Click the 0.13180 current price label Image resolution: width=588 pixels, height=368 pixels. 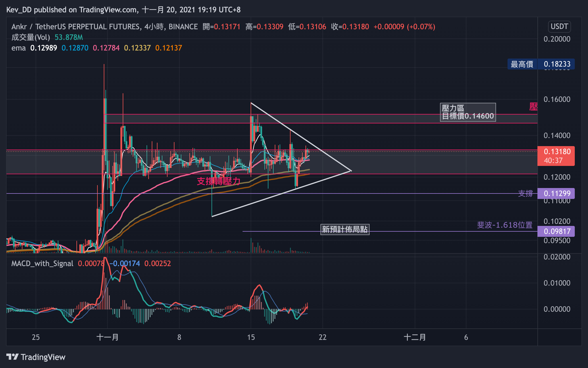pyautogui.click(x=556, y=156)
